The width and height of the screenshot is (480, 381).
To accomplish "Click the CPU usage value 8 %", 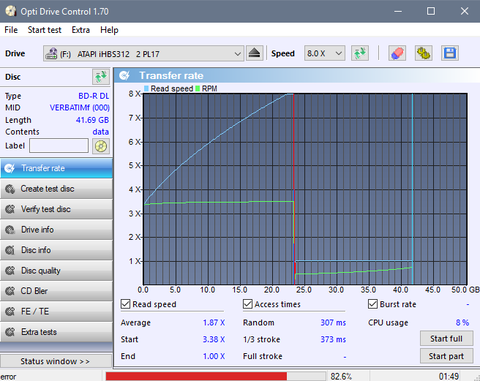I will tap(462, 323).
